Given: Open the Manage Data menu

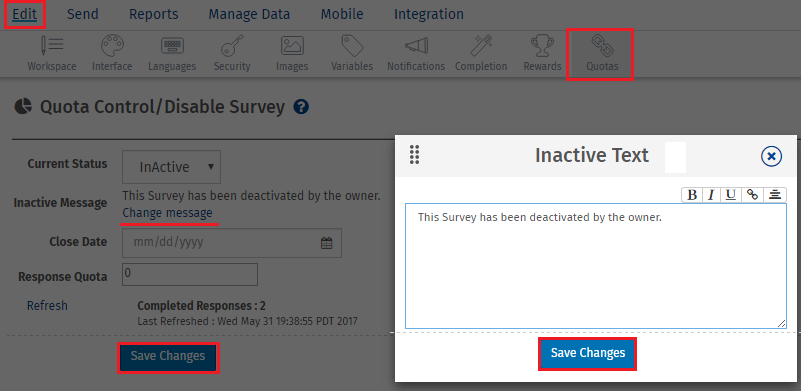Looking at the screenshot, I should pos(249,14).
